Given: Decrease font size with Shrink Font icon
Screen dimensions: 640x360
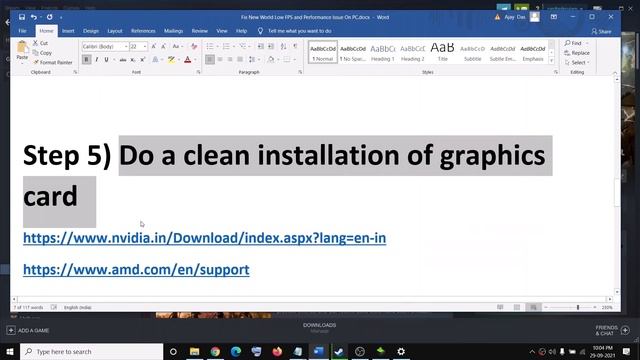Looking at the screenshot, I should [x=164, y=47].
